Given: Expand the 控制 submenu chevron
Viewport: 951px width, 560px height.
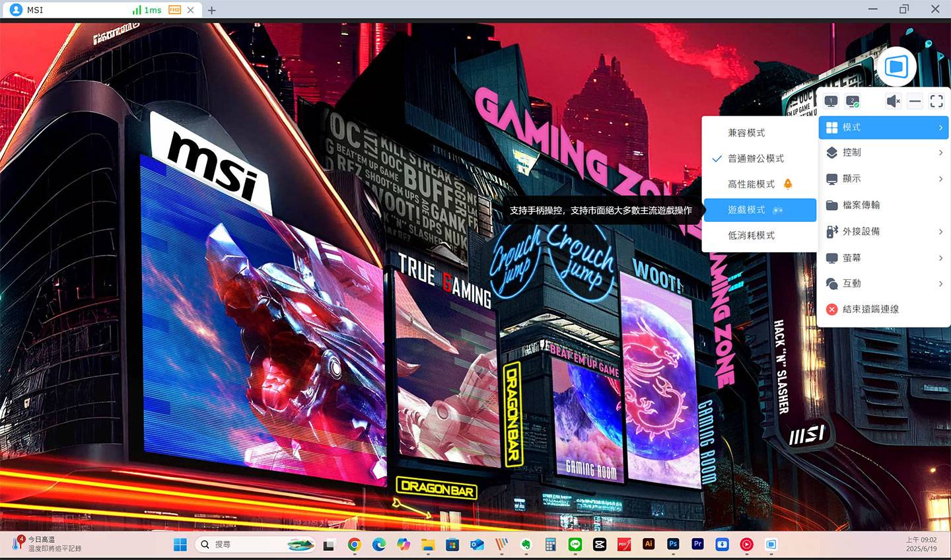Looking at the screenshot, I should pos(940,153).
